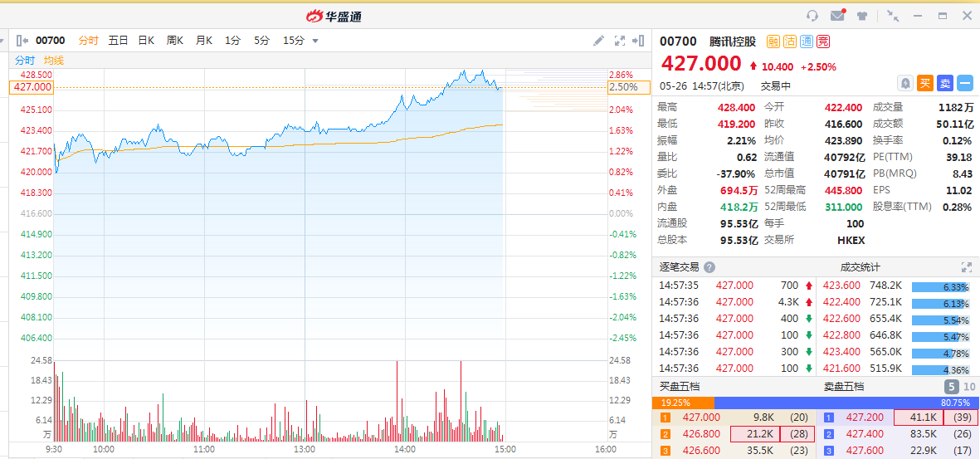
Task: Click the 427.200 sell level one price
Action: (864, 417)
